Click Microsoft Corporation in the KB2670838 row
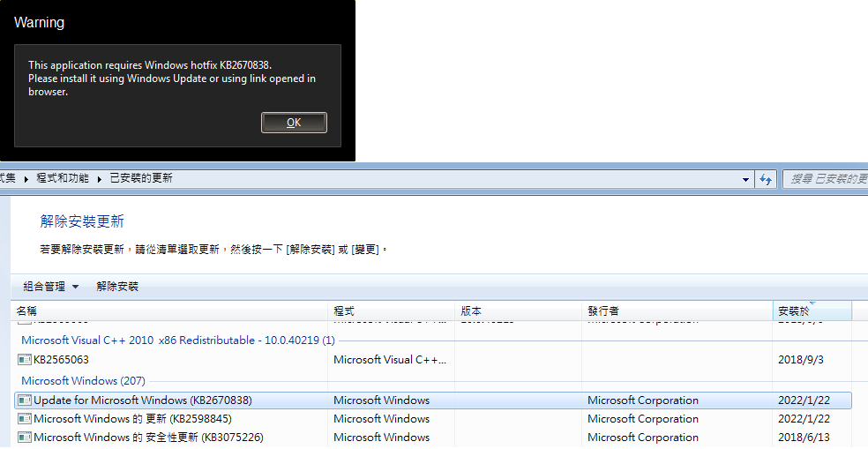Viewport: 868px width, 449px height. (643, 400)
